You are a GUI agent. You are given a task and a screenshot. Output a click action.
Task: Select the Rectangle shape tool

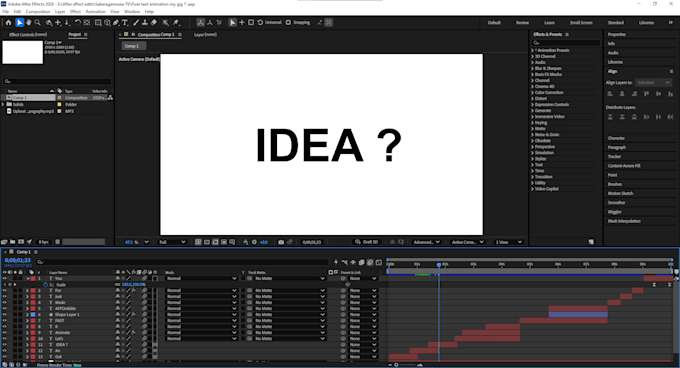[98, 23]
